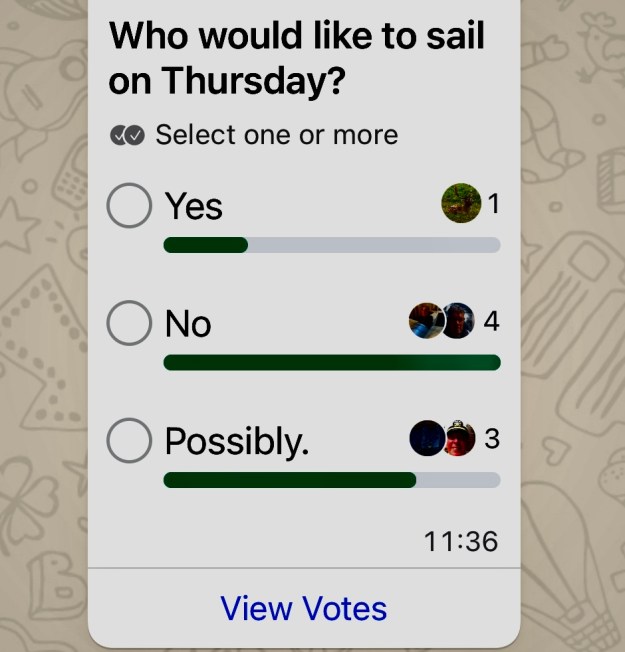Screen dimensions: 625x652
Task: Click the vote count 3 for Possibly
Action: pyautogui.click(x=491, y=439)
